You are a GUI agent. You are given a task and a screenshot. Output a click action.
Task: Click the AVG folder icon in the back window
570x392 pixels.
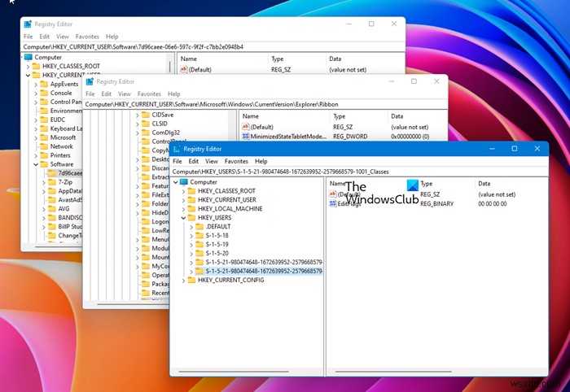(x=52, y=209)
